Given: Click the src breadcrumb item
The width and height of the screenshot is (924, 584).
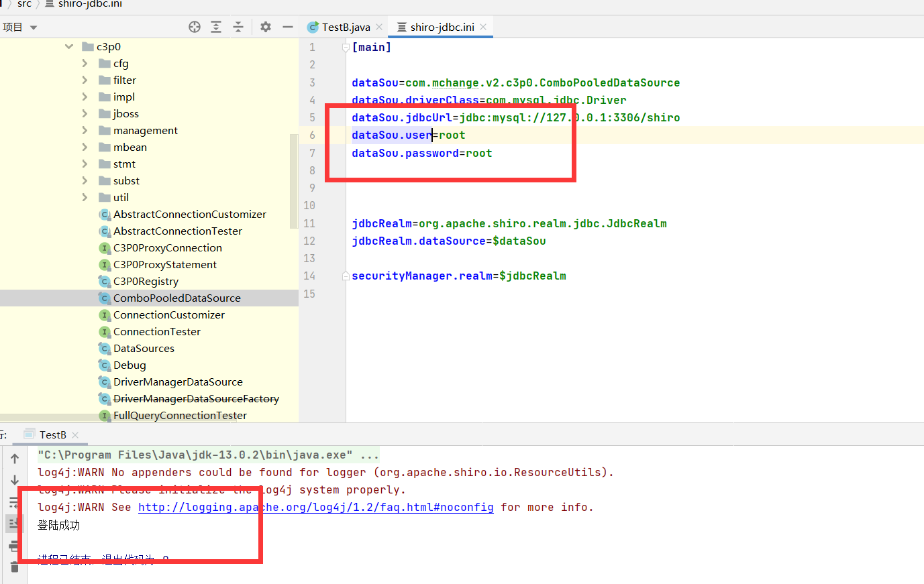Looking at the screenshot, I should point(24,4).
